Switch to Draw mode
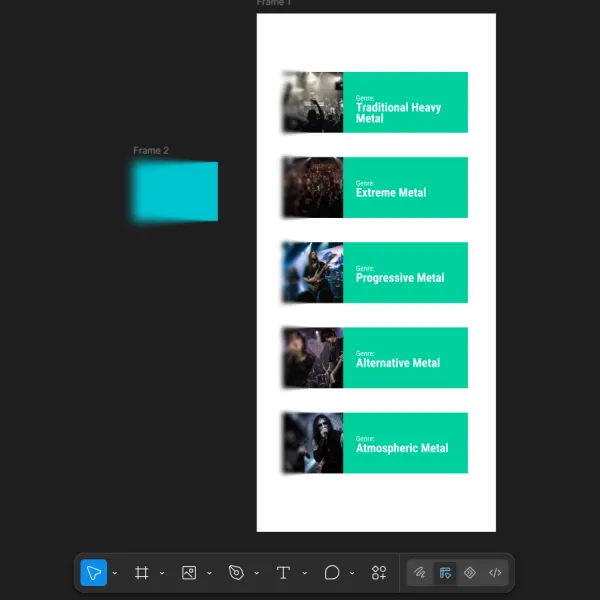Viewport: 600px width, 600px height. (x=420, y=572)
